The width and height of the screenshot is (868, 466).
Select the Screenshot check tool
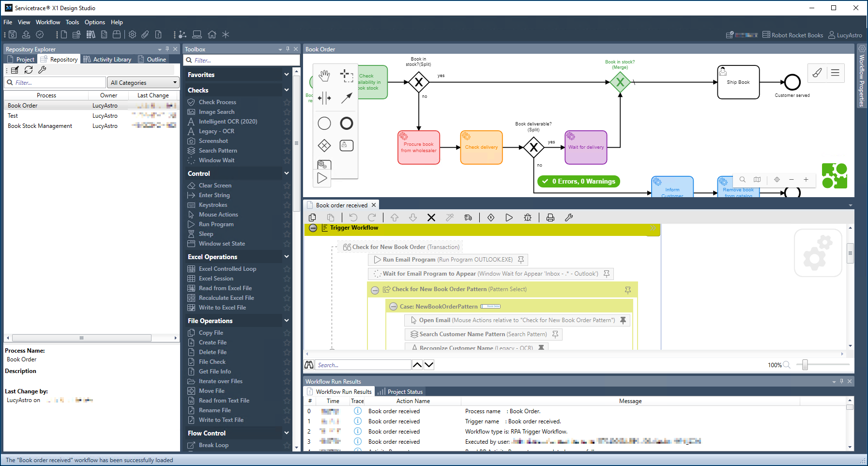213,140
